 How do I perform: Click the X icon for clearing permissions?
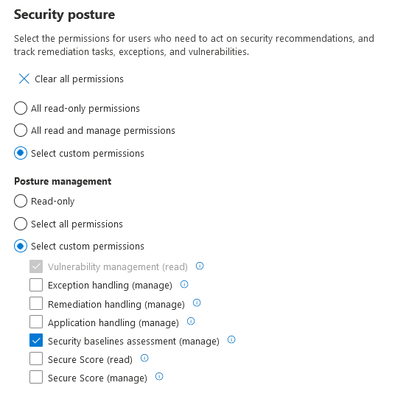point(24,79)
